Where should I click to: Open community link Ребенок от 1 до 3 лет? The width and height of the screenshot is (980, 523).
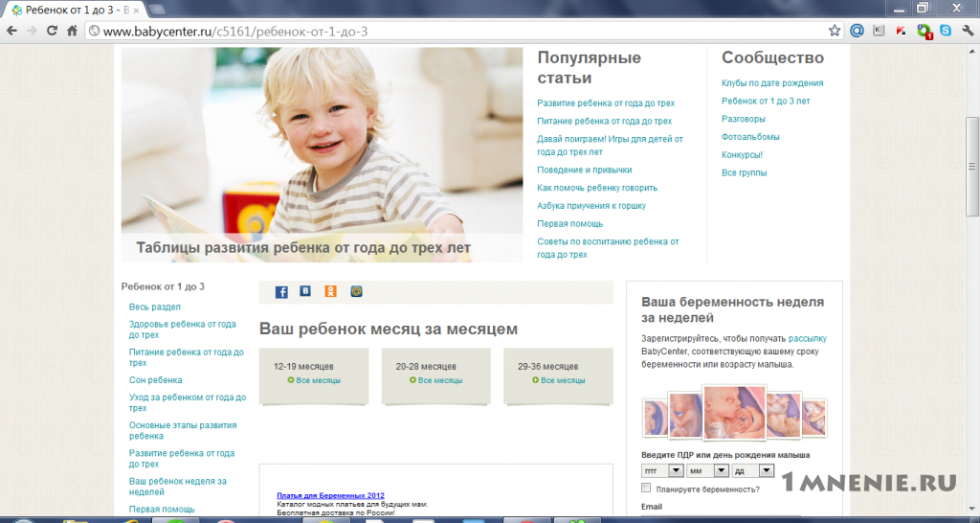point(766,101)
